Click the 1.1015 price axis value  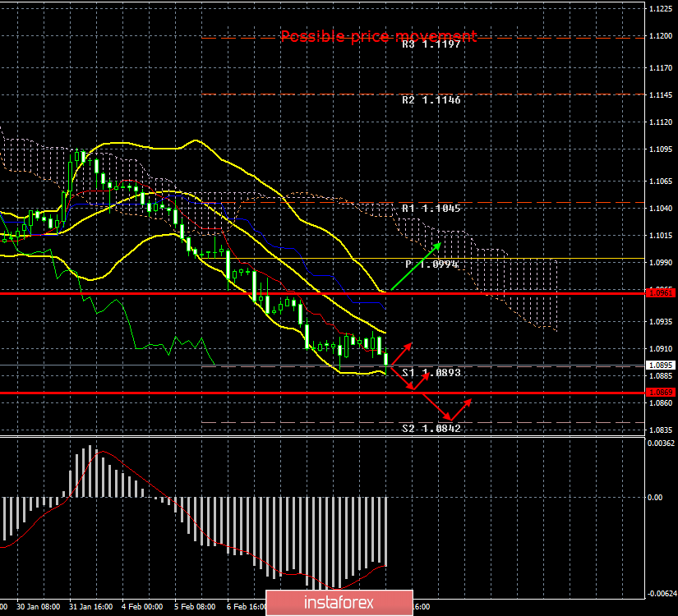click(x=661, y=236)
